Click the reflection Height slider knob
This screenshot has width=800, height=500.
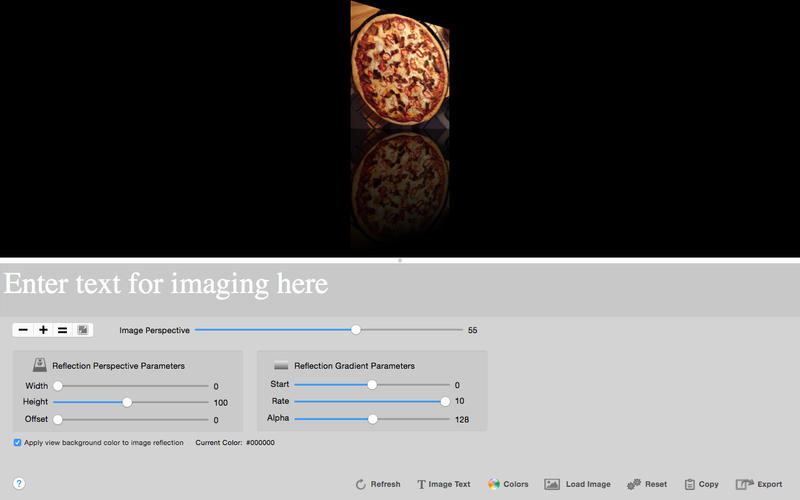127,402
